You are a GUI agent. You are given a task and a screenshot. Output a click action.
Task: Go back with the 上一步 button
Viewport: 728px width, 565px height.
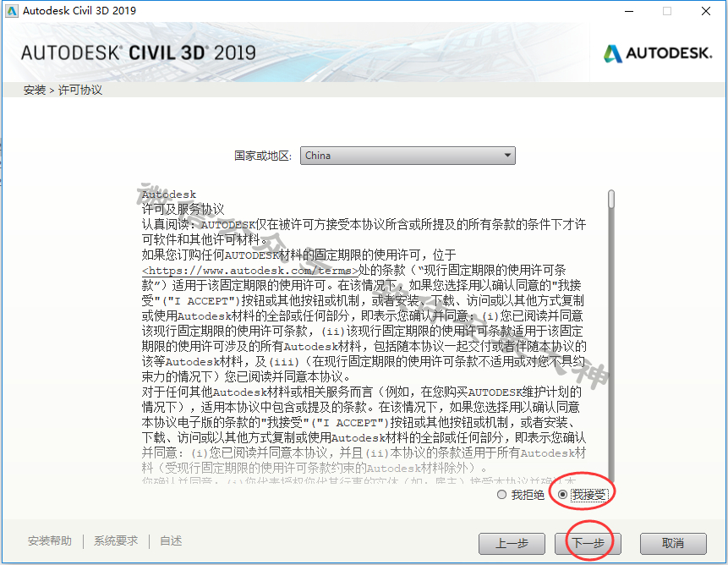pyautogui.click(x=512, y=544)
